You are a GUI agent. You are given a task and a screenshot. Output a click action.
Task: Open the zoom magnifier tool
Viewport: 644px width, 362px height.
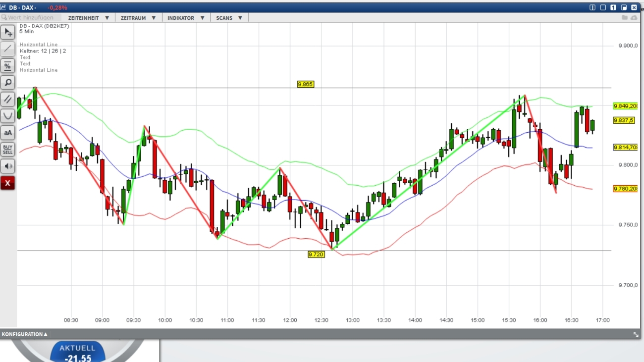(7, 82)
